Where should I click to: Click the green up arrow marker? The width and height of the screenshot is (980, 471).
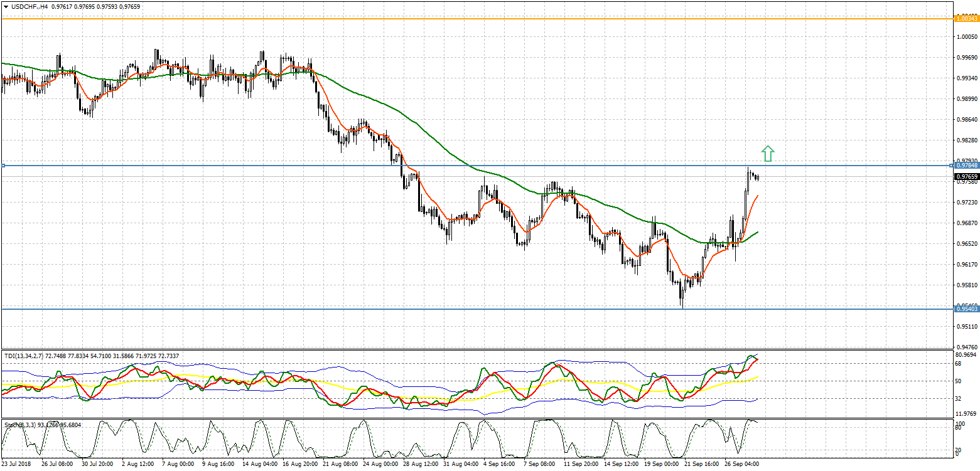click(767, 154)
